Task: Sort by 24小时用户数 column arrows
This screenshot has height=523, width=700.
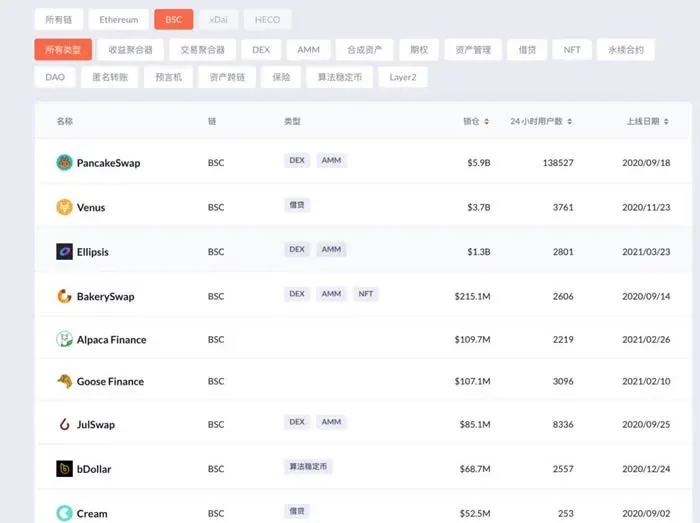Action: point(570,121)
